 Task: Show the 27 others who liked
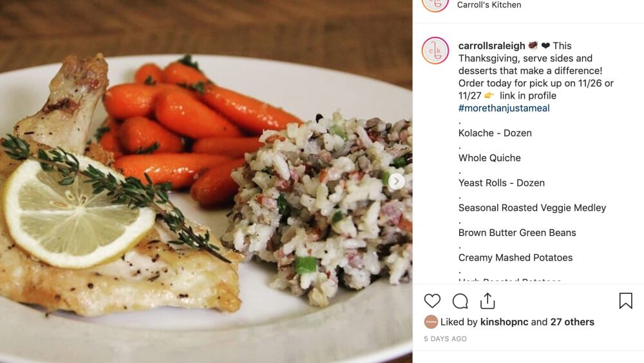click(x=572, y=322)
